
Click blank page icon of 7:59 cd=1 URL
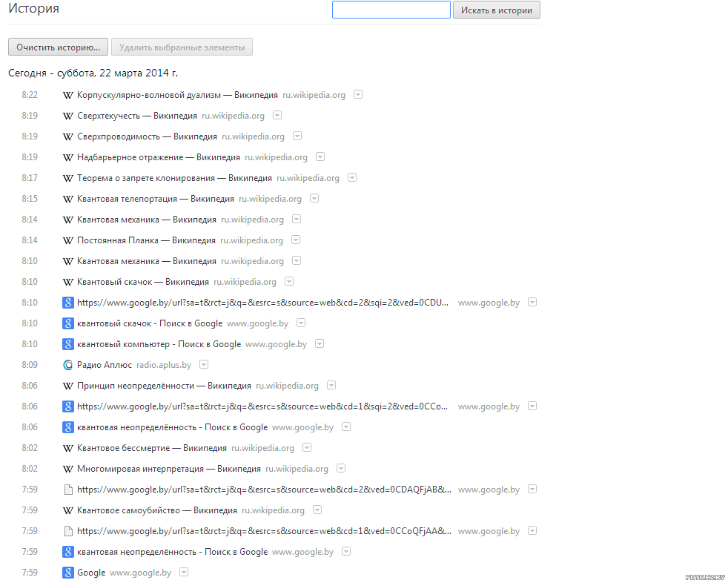coord(67,531)
